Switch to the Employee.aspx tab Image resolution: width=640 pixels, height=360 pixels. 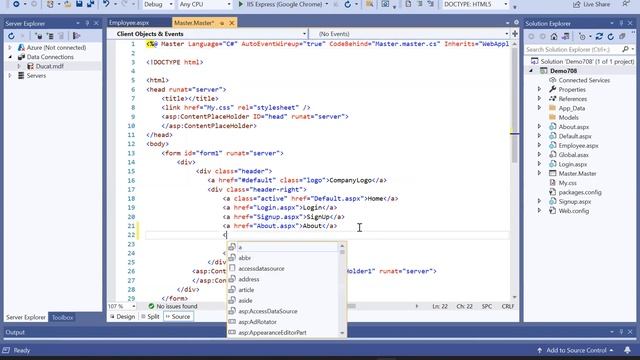click(x=129, y=23)
